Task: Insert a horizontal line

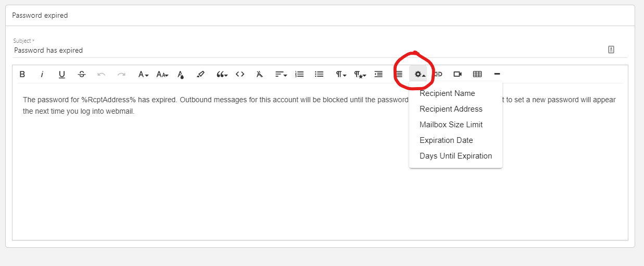Action: click(x=497, y=74)
